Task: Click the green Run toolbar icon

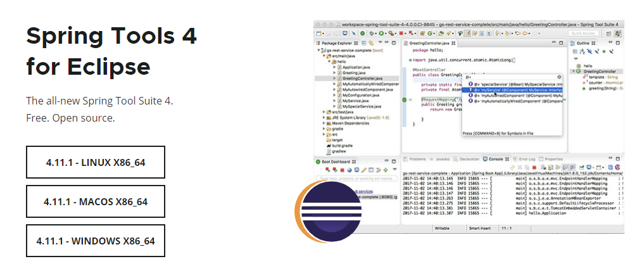Action: click(x=382, y=34)
